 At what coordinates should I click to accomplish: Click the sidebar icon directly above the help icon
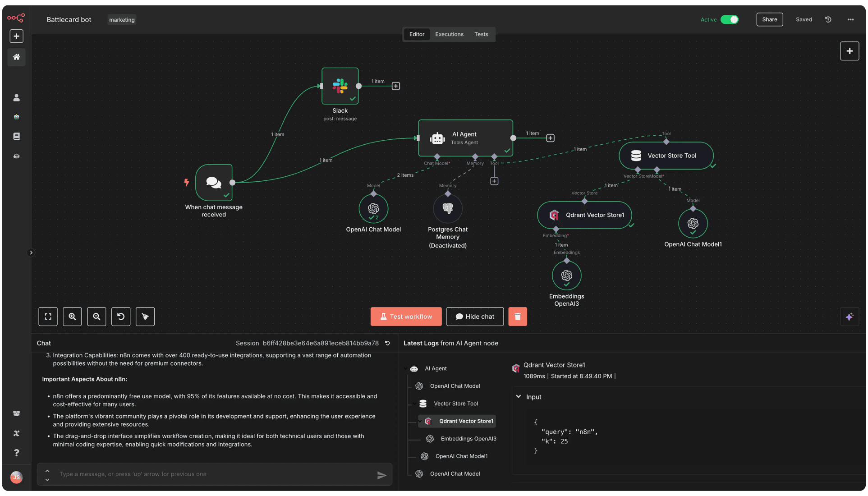pyautogui.click(x=16, y=433)
